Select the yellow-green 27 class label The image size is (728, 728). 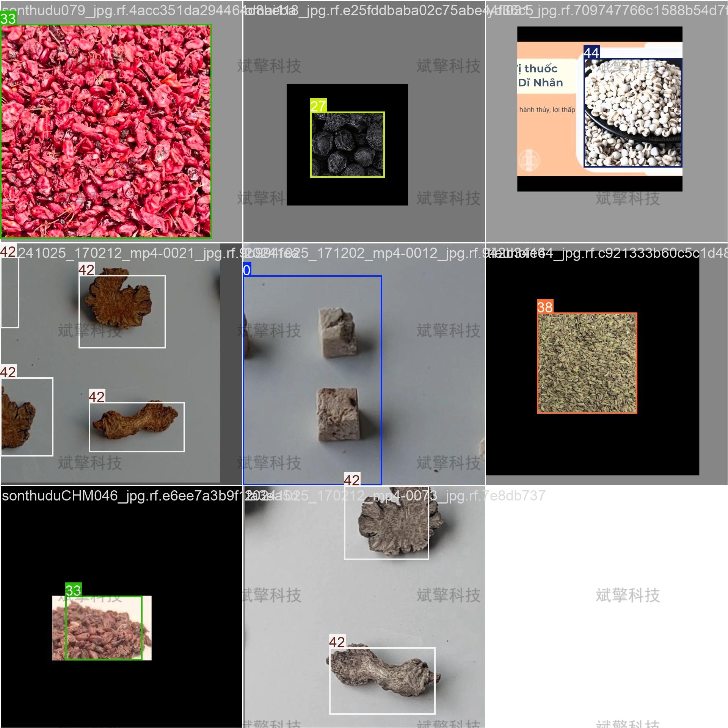[x=318, y=106]
